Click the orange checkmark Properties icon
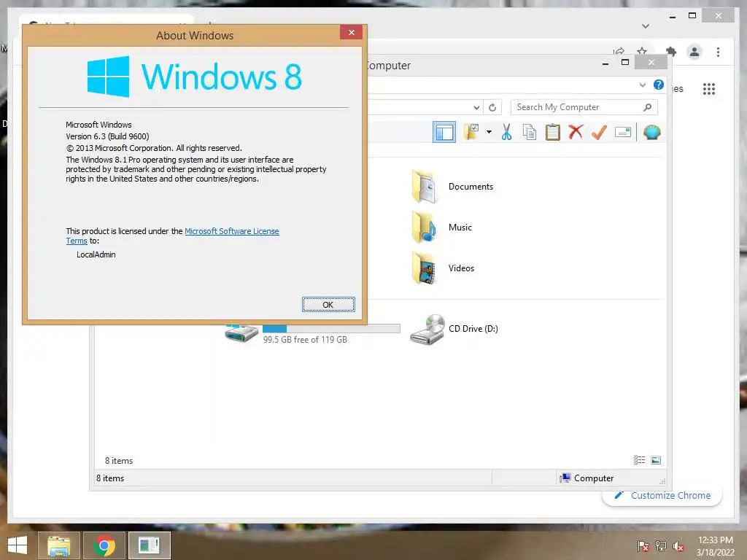Viewport: 747px width, 560px height. point(599,132)
